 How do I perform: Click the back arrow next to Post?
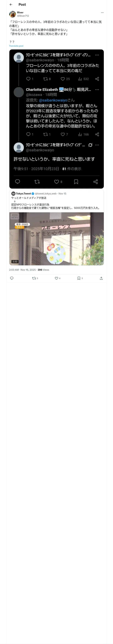(x=11, y=5)
